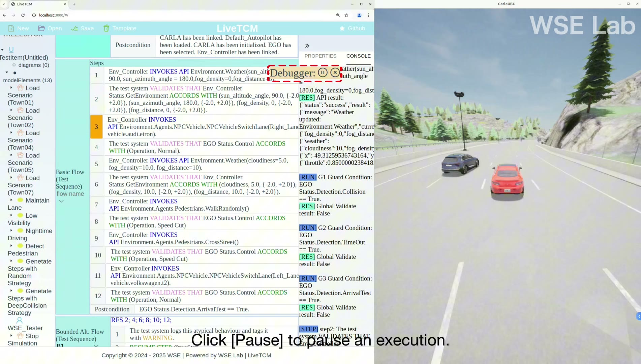Click the browser forward arrow
Viewport: 641px width, 364px height.
(x=13, y=15)
